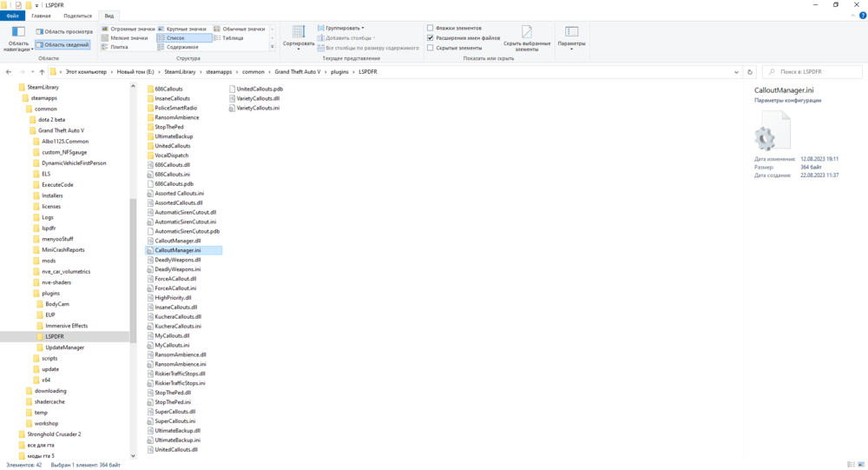The image size is (868, 470).
Task: Click Grand Theft Auto V breadcrumb
Action: click(297, 72)
